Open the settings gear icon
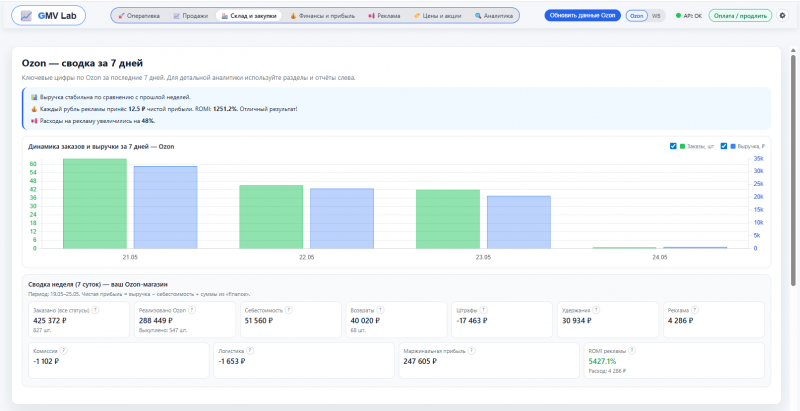The height and width of the screenshot is (411, 800). tap(782, 16)
